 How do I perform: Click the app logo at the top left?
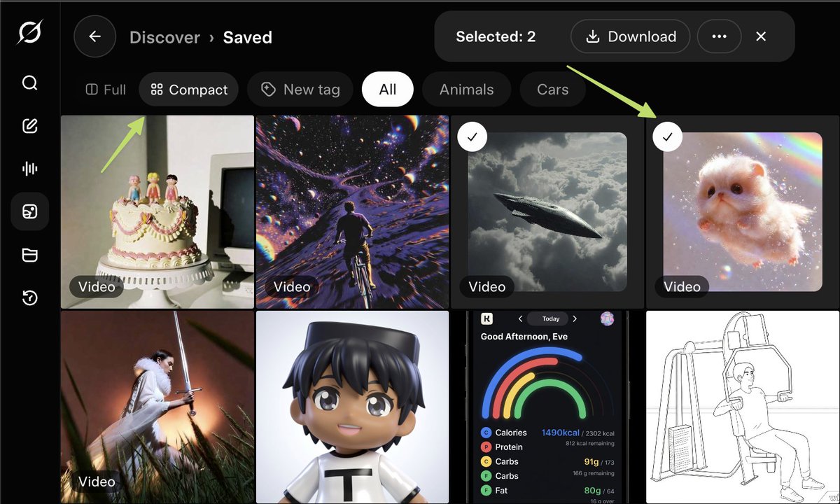[29, 32]
